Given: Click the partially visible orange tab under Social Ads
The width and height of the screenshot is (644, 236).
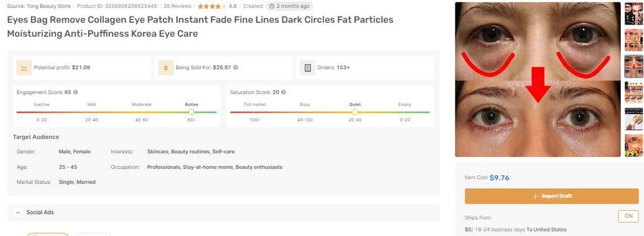Looking at the screenshot, I should [48, 234].
